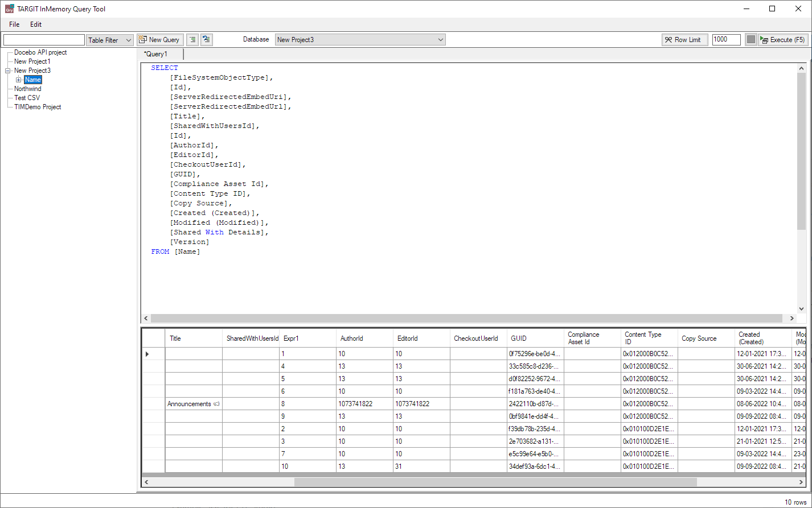Viewport: 812px width, 508px height.
Task: Click the Title column header
Action: point(194,338)
